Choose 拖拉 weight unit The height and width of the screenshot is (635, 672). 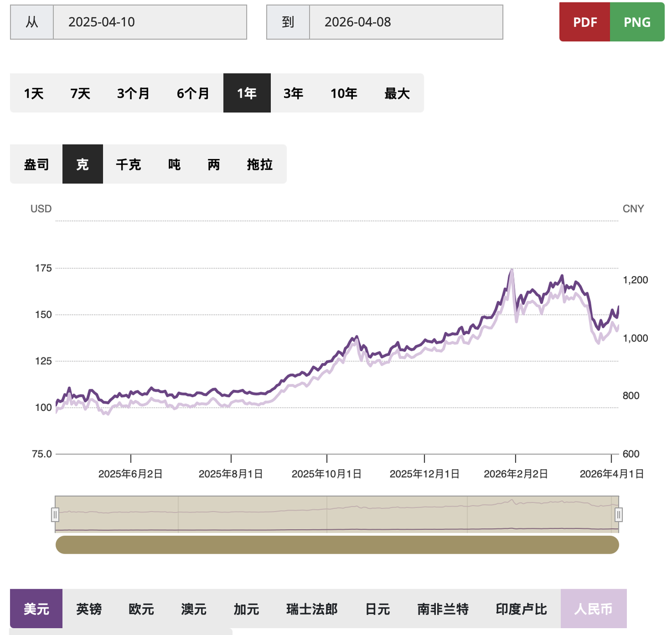click(x=259, y=164)
